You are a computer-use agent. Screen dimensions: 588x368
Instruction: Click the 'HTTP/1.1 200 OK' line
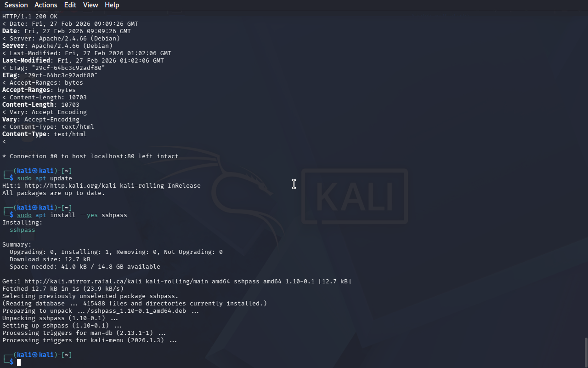pos(30,17)
